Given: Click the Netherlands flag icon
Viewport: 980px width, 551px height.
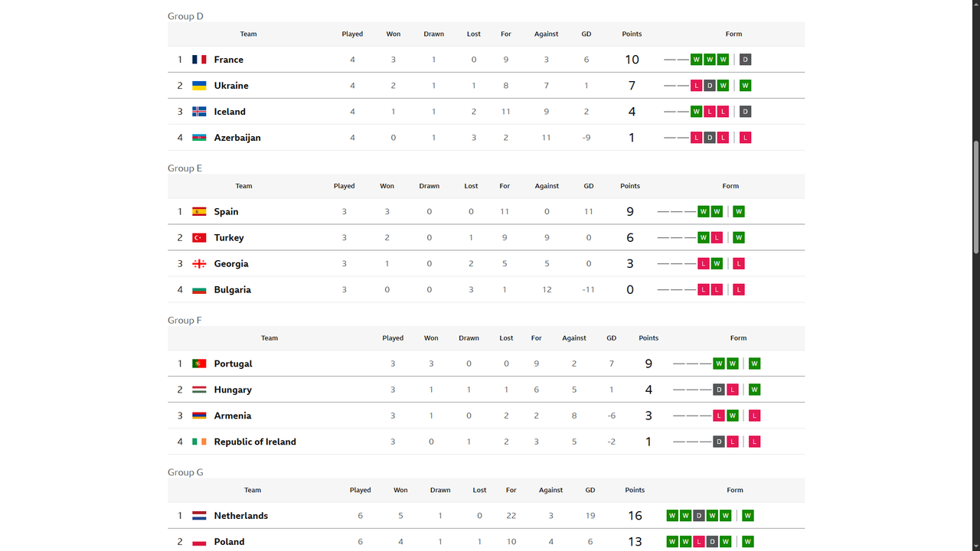Looking at the screenshot, I should pyautogui.click(x=199, y=517).
